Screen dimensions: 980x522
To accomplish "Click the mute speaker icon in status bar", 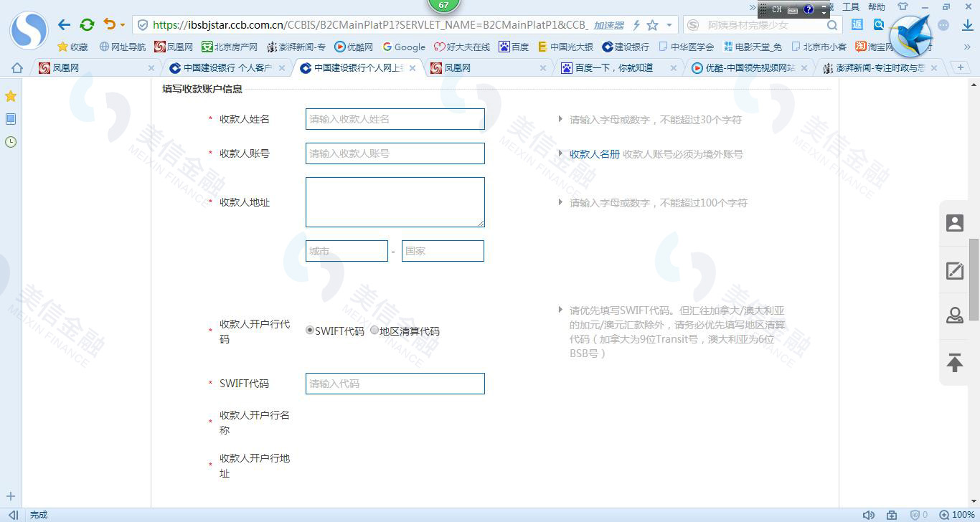I will click(868, 515).
